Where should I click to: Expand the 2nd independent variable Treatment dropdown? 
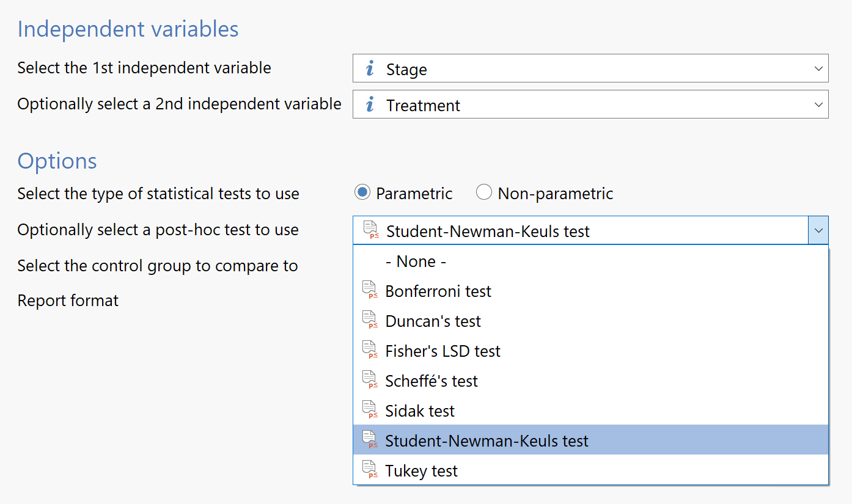[818, 104]
